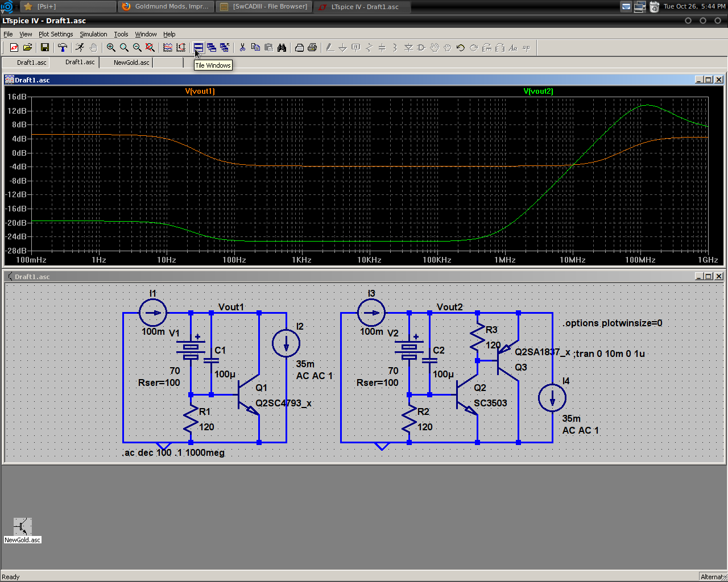Click the Redo arrow icon
Image resolution: width=728 pixels, height=582 pixels.
click(x=474, y=48)
